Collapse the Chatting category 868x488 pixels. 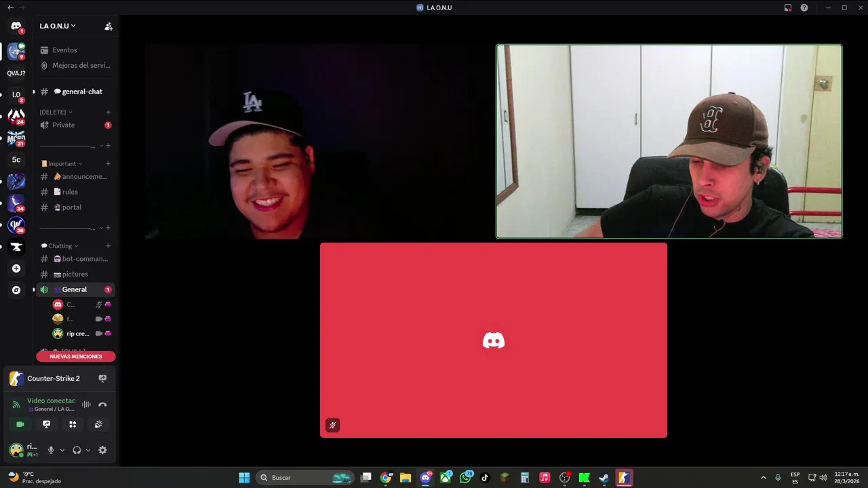(x=60, y=245)
